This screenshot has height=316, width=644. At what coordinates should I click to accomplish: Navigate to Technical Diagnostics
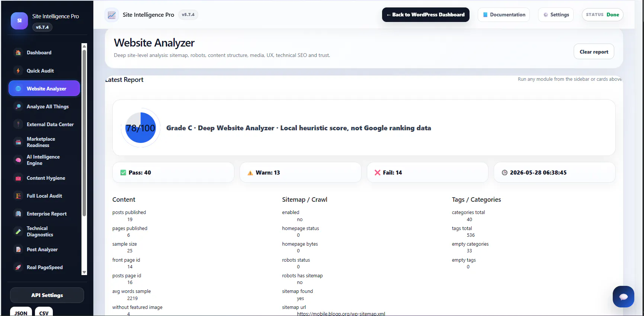point(44,232)
